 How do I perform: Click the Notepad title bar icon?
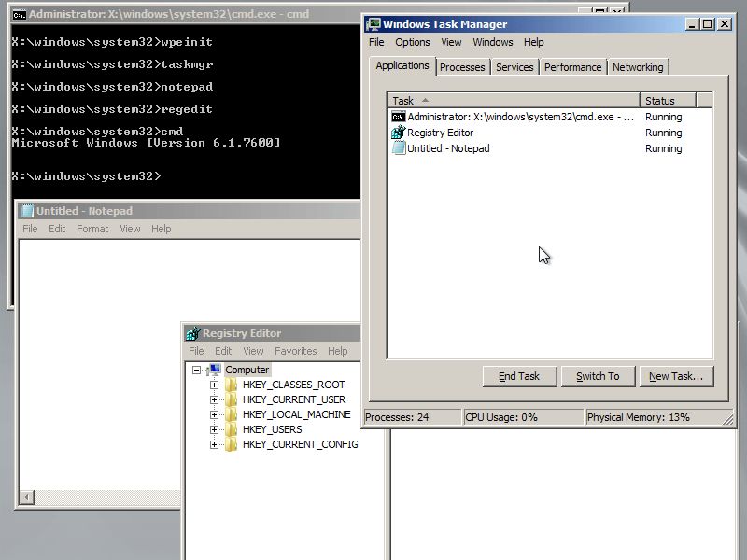coord(25,211)
